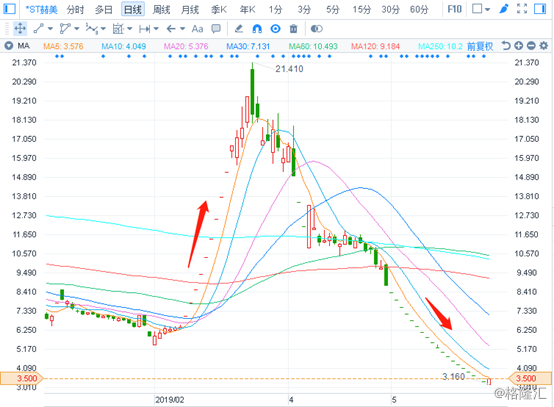Switch to the 多日 multi-day tab
Viewport: 554px width, 407px height.
(x=104, y=10)
